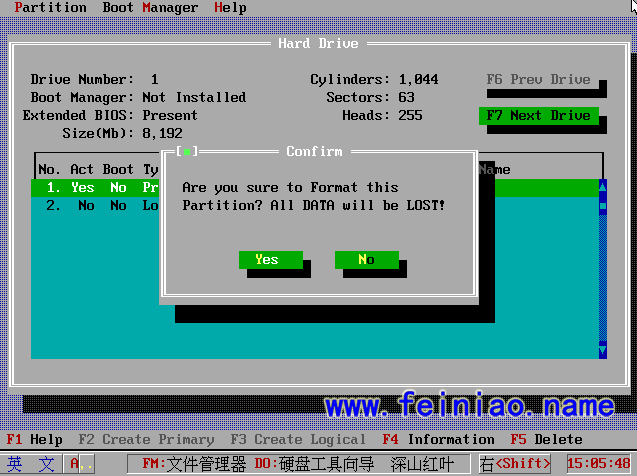Click F3 Create Logical in the bottom bar
This screenshot has height=476, width=637.
(298, 439)
